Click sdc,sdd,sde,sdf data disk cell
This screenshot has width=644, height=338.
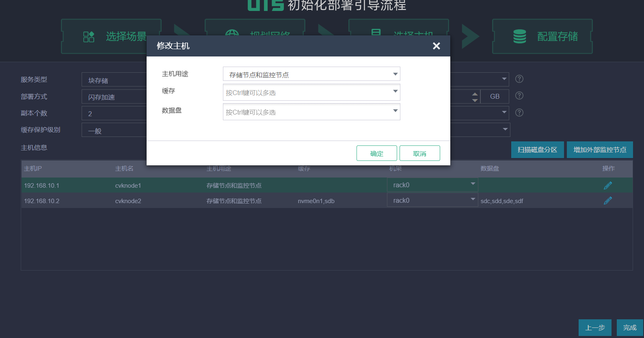point(502,201)
